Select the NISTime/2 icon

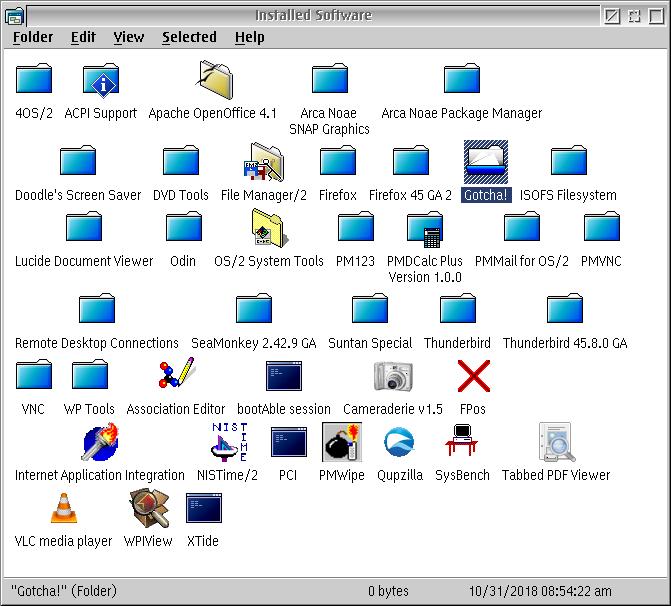tap(229, 442)
